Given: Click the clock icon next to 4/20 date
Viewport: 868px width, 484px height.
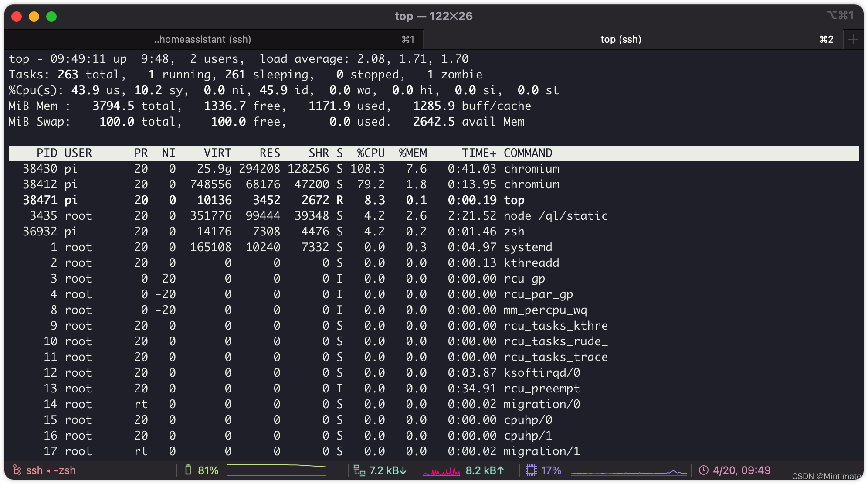Looking at the screenshot, I should 705,470.
